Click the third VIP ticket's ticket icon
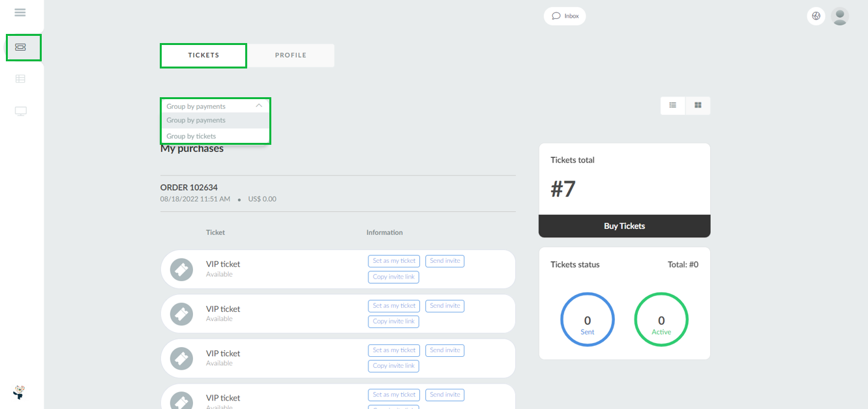The image size is (868, 409). point(181,358)
